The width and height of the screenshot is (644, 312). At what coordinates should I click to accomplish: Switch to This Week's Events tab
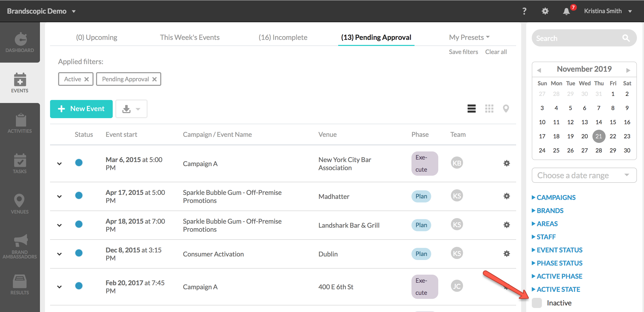point(190,37)
